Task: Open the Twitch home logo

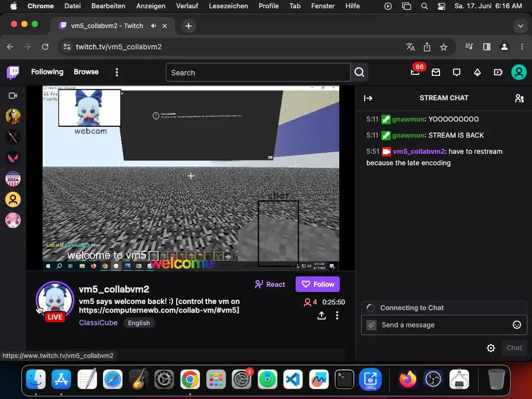Action: click(x=13, y=72)
